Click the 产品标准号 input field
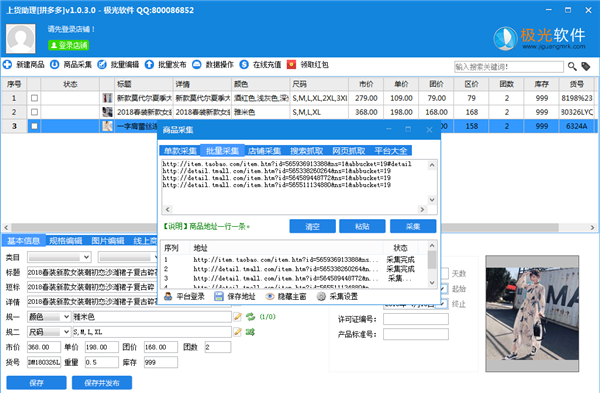600x393 pixels. coord(416,334)
